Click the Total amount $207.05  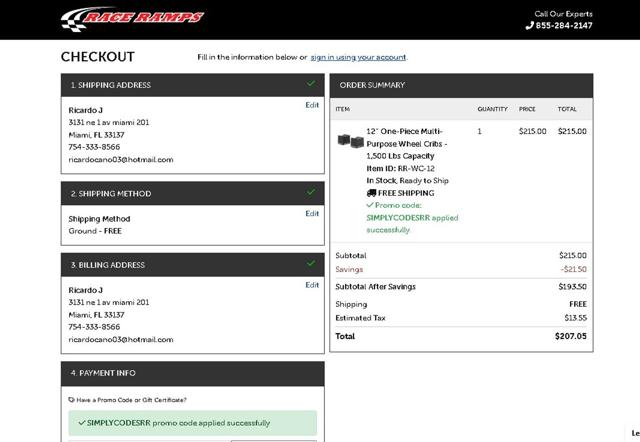571,336
